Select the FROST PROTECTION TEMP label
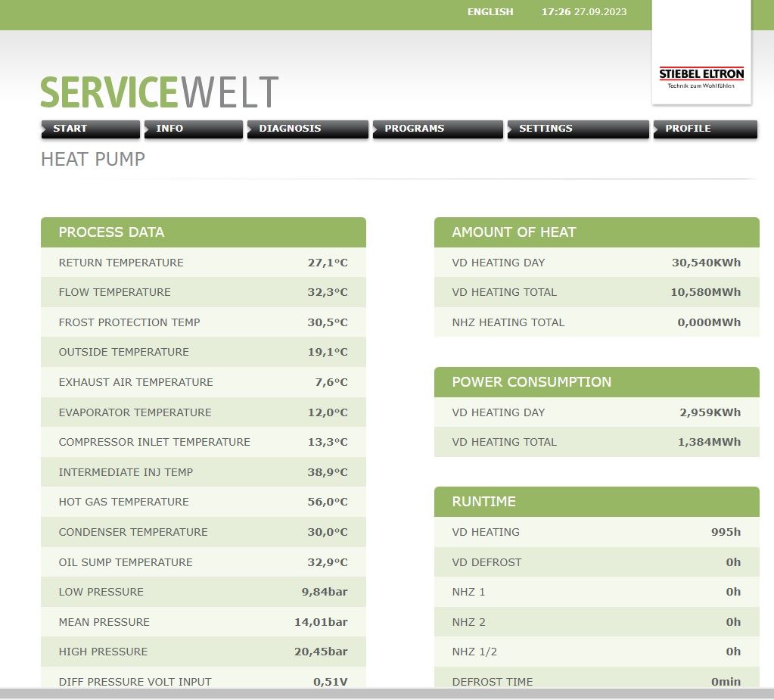 pyautogui.click(x=129, y=322)
